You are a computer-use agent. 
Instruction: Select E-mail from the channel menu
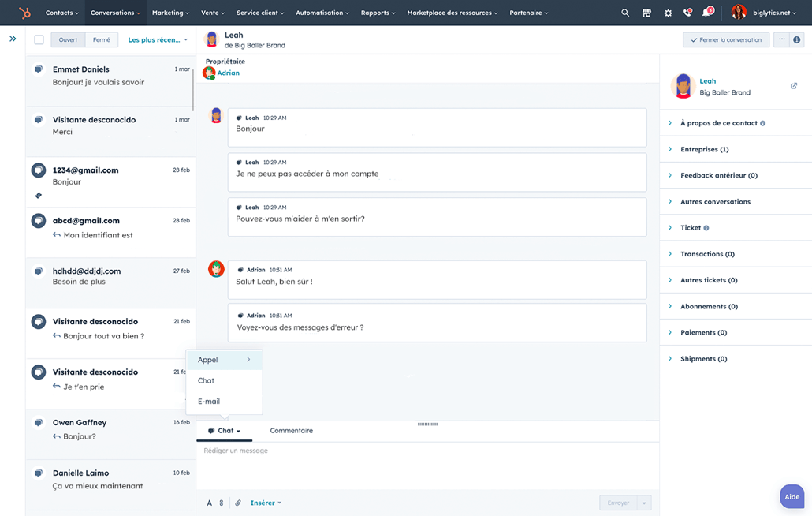click(x=209, y=401)
